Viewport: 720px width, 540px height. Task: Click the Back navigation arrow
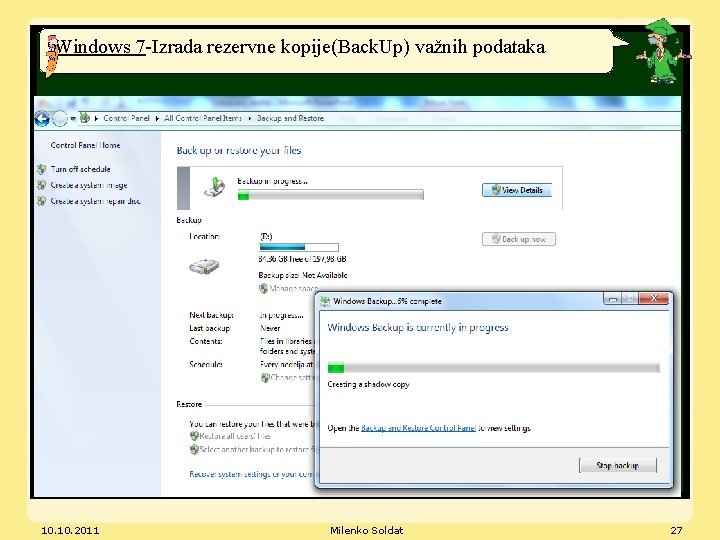click(42, 119)
